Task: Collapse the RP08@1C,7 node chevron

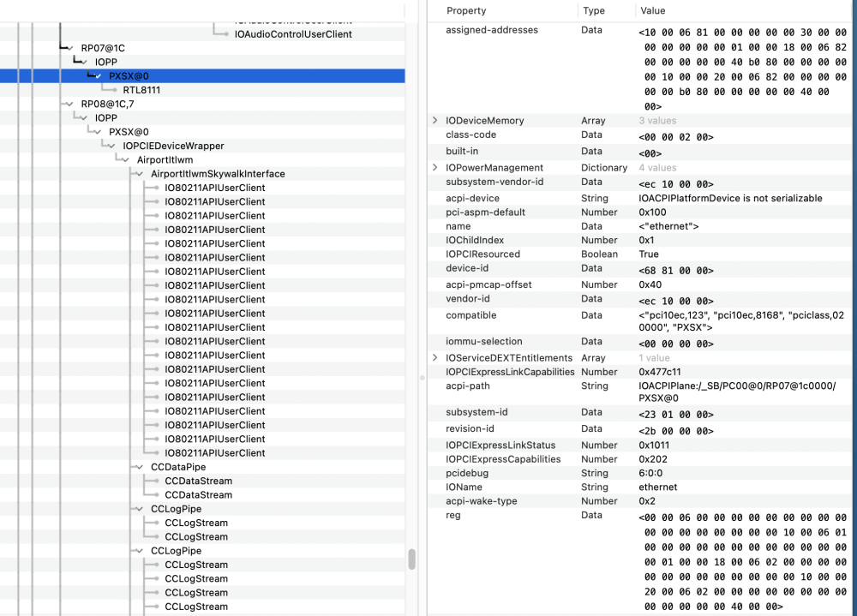Action: (70, 104)
